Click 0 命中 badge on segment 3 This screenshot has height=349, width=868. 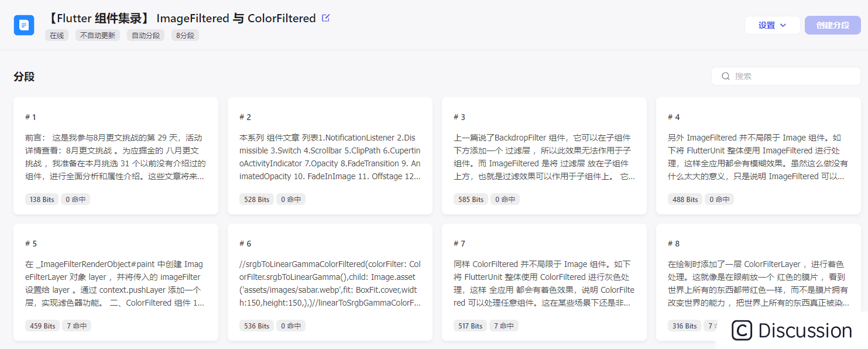tap(505, 200)
